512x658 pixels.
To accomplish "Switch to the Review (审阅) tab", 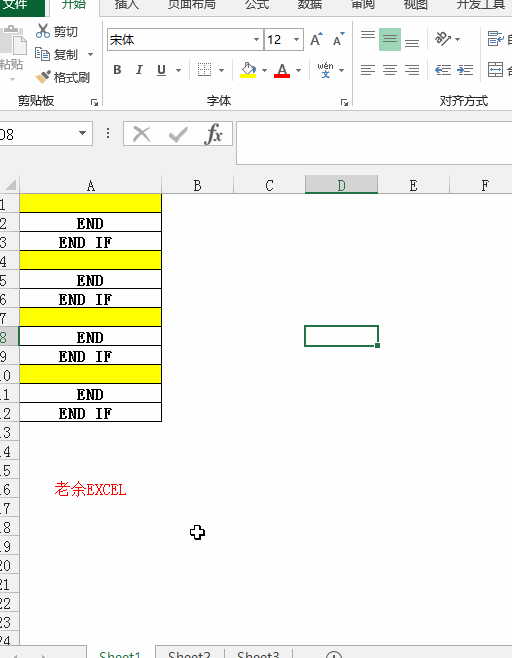I will pyautogui.click(x=363, y=5).
